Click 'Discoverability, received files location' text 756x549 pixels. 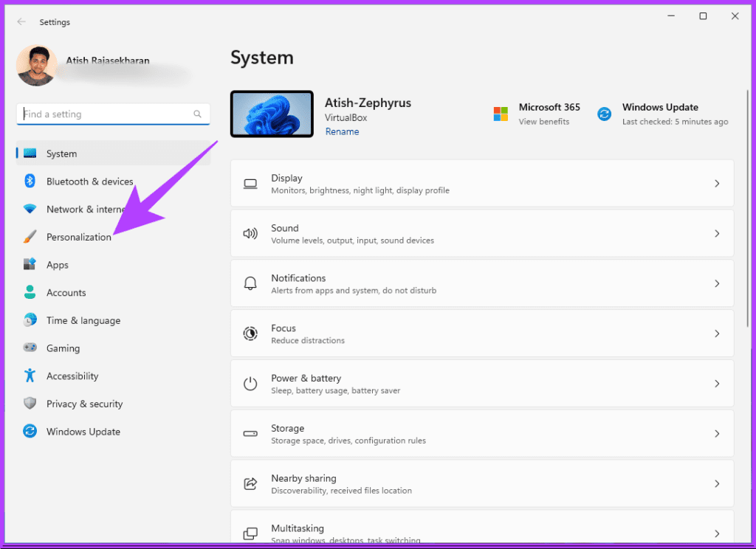(x=341, y=491)
